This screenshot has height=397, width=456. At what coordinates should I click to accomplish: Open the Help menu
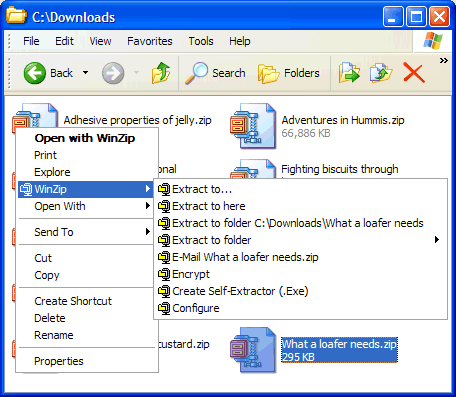(240, 41)
